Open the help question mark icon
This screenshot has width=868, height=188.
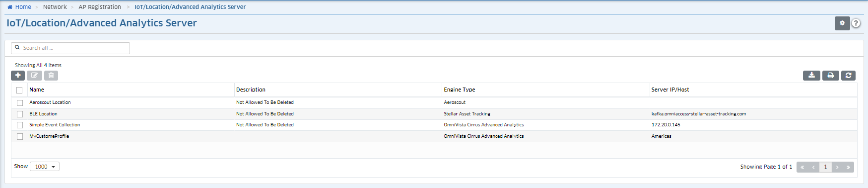coord(856,23)
